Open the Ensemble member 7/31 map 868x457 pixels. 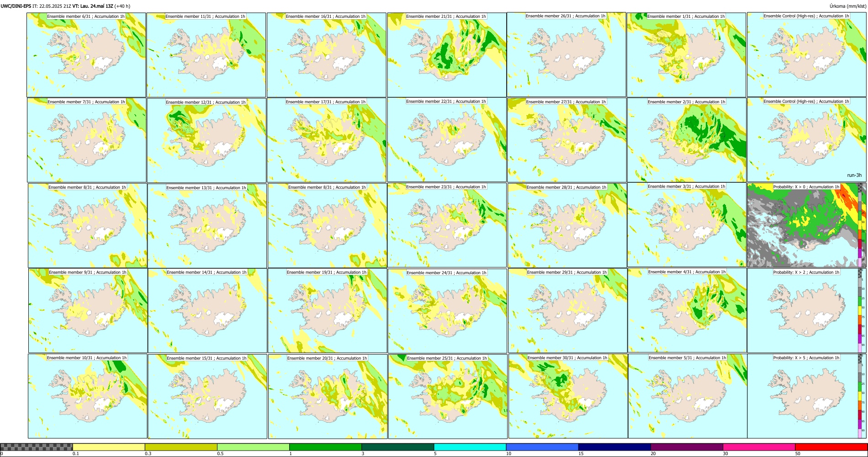click(87, 140)
